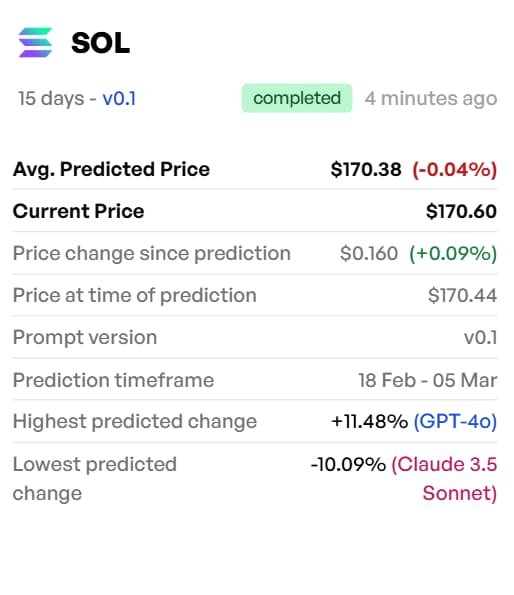514x595 pixels.
Task: Click the +11.48% highest predicted change
Action: point(369,421)
